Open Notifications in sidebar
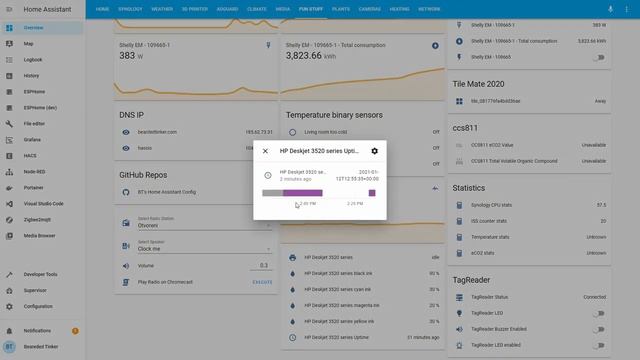640x360 pixels. point(42,331)
